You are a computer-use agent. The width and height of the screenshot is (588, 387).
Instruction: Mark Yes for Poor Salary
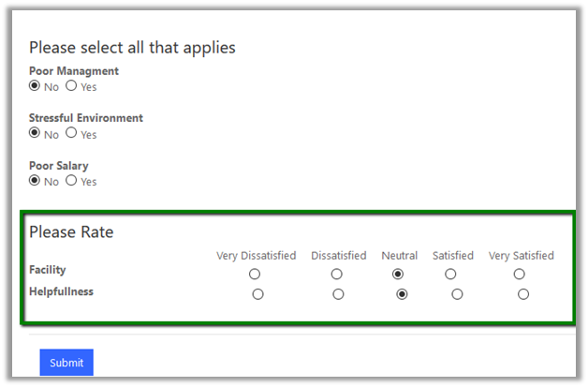point(71,180)
